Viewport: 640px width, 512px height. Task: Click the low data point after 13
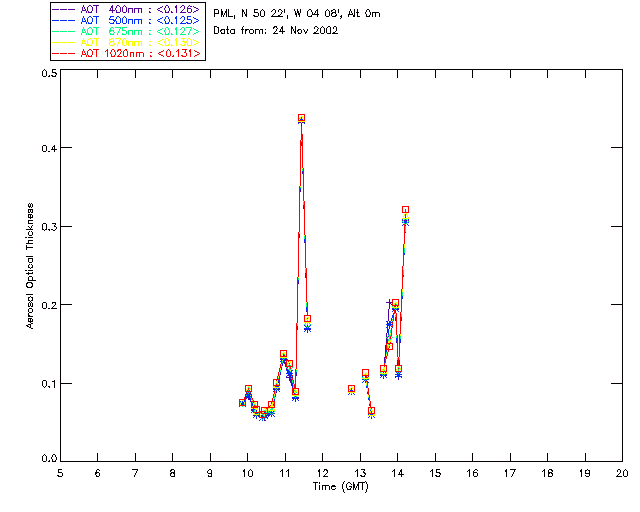point(371,411)
